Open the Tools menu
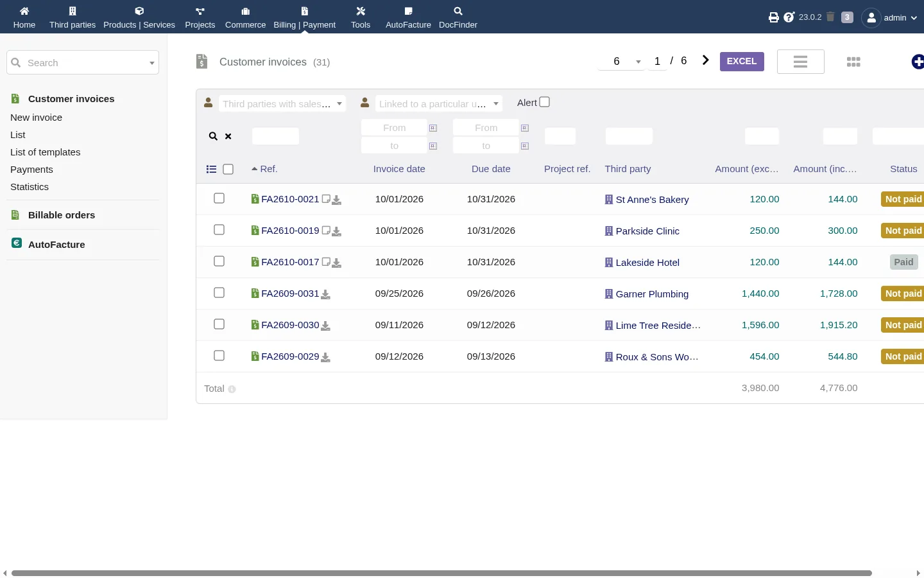924x578 pixels. coord(361,17)
